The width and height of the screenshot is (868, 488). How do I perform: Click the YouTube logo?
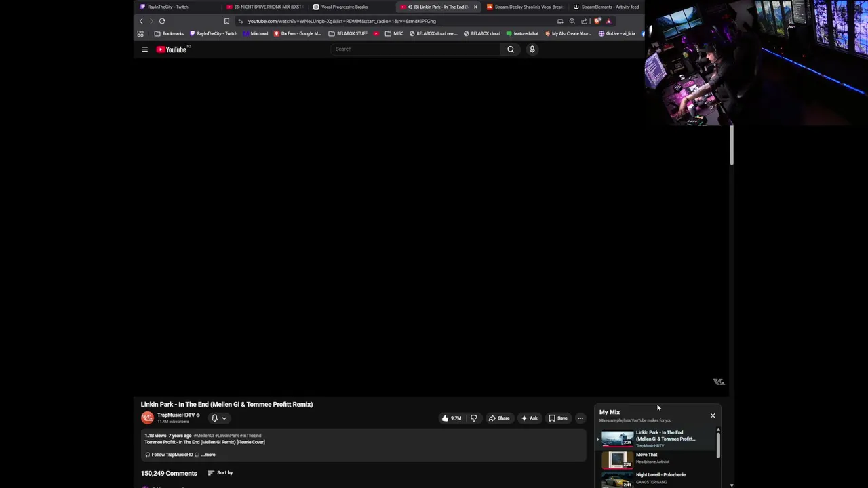(172, 49)
